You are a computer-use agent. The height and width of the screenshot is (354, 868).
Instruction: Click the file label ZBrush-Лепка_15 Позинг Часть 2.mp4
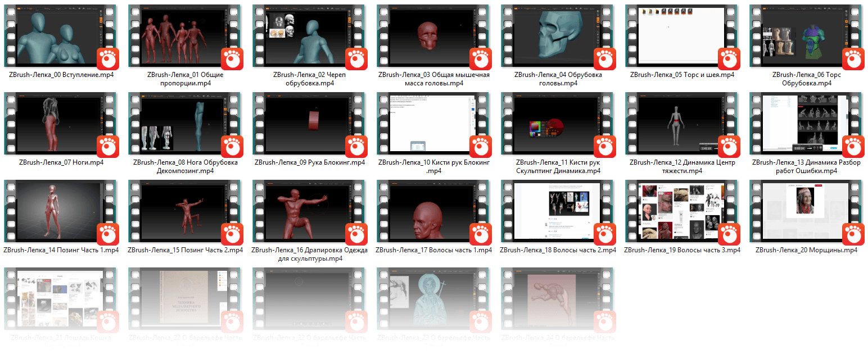click(x=186, y=250)
